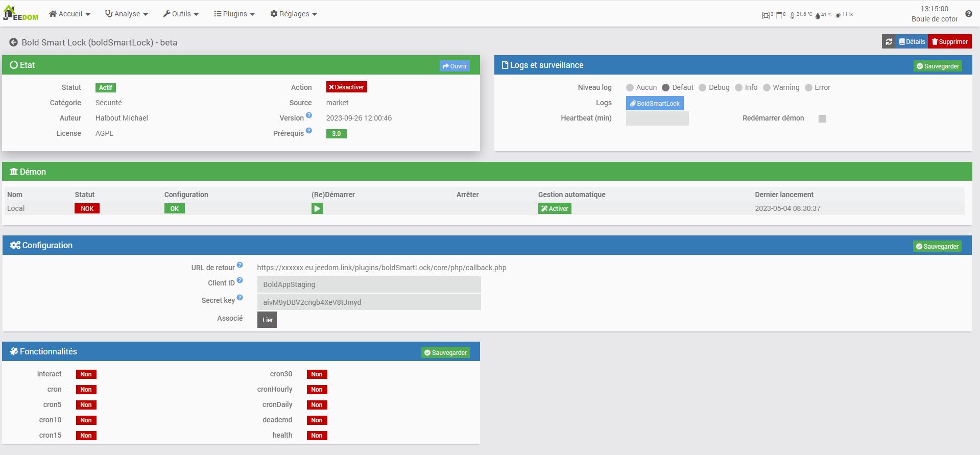The image size is (980, 455).
Task: Click the Heartbeat (min) input field
Action: coord(657,118)
